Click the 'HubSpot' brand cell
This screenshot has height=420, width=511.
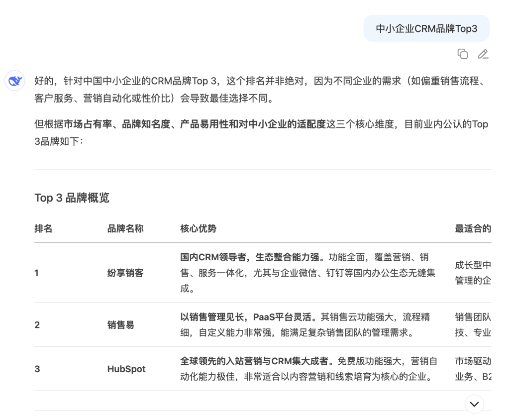pos(126,369)
